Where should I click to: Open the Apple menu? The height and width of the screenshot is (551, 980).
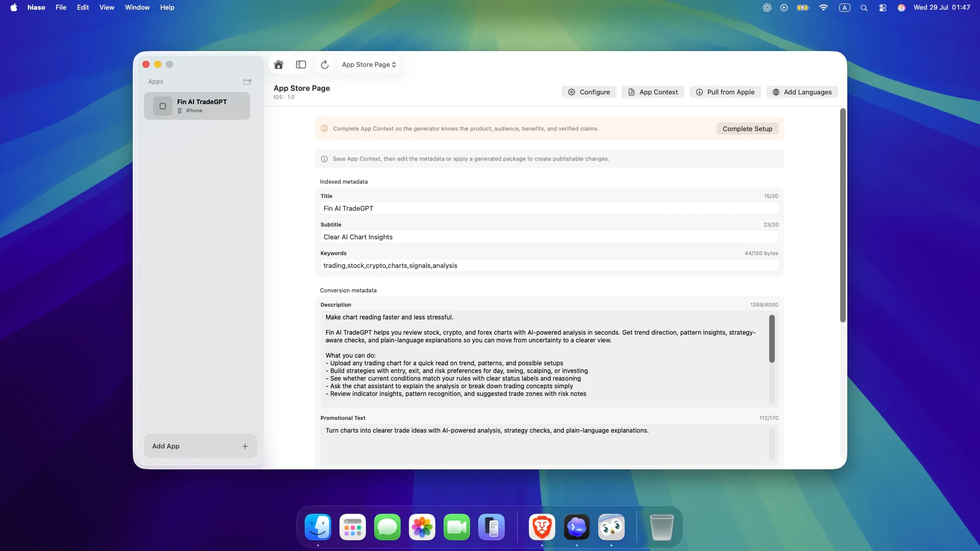14,7
